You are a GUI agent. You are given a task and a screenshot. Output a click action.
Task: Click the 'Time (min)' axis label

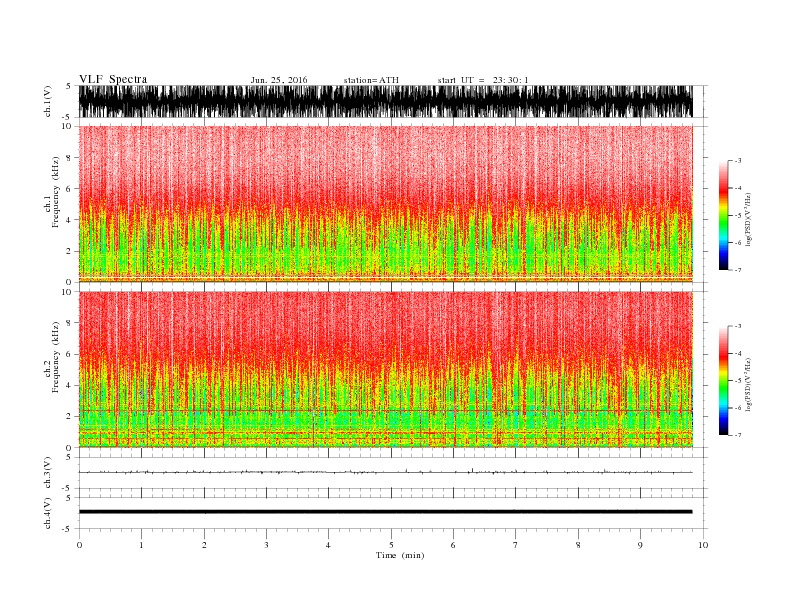[400, 555]
